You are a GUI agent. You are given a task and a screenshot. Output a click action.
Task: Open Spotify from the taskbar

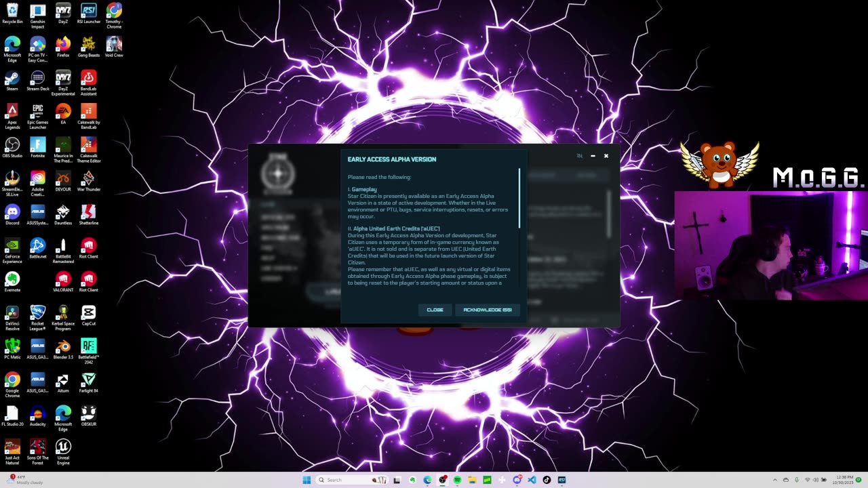click(457, 480)
